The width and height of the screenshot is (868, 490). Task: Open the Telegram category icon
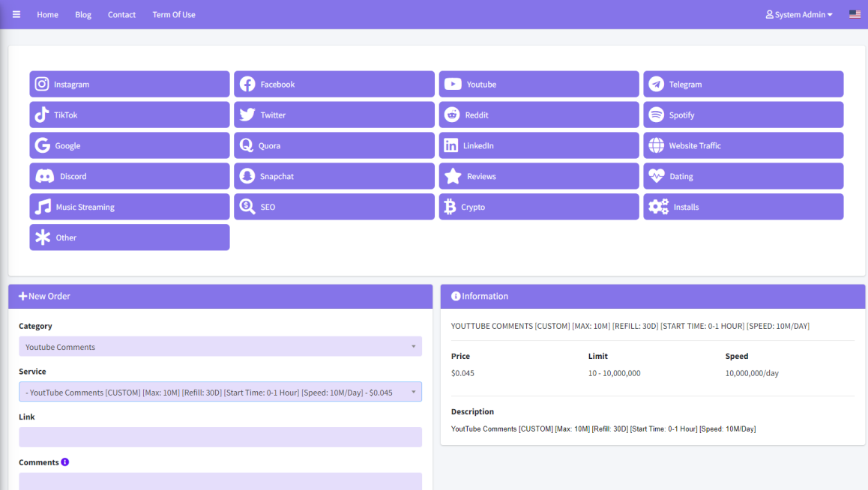[656, 84]
